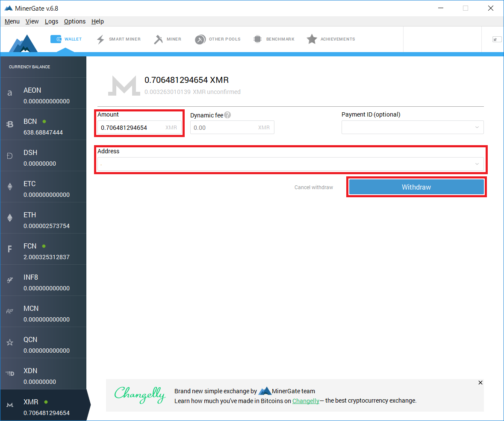504x421 pixels.
Task: Open the View menu
Action: coord(32,21)
